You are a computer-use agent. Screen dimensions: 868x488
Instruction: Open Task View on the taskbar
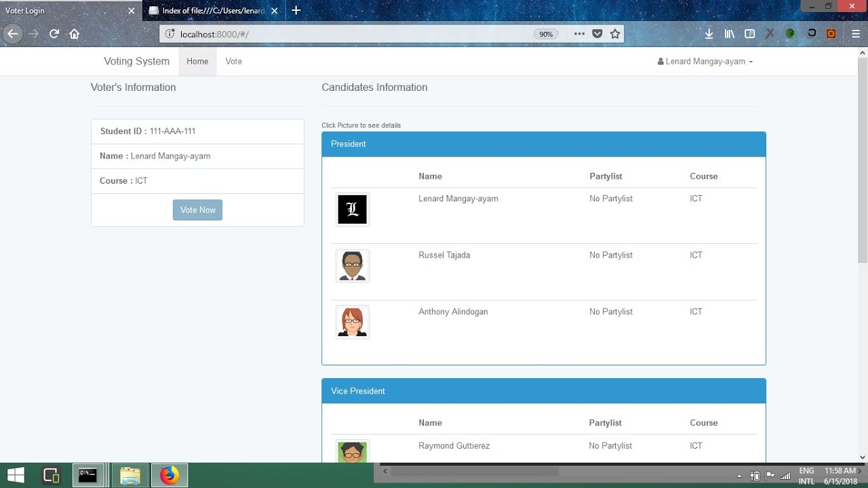pos(52,476)
